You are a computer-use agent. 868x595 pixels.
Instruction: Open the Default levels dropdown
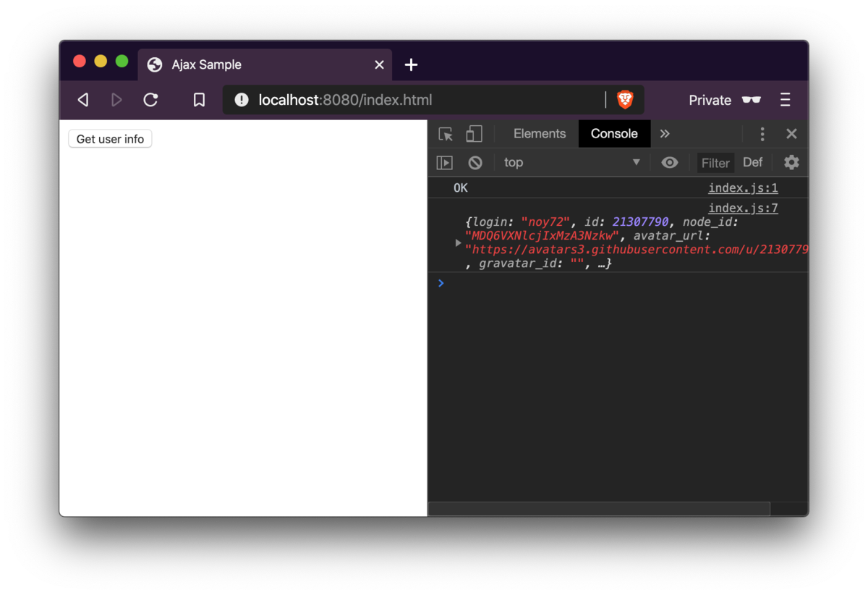[x=753, y=163]
